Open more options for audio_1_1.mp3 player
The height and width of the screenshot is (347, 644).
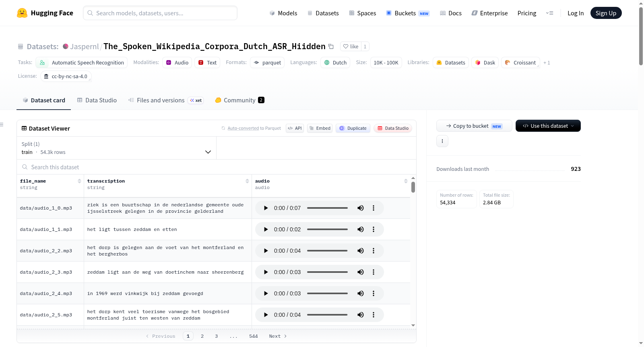(x=374, y=229)
